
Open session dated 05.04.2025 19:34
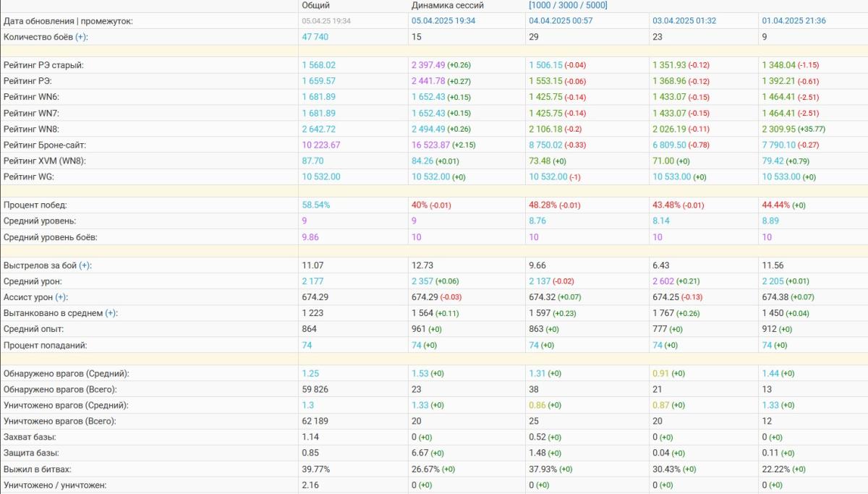pyautogui.click(x=443, y=21)
